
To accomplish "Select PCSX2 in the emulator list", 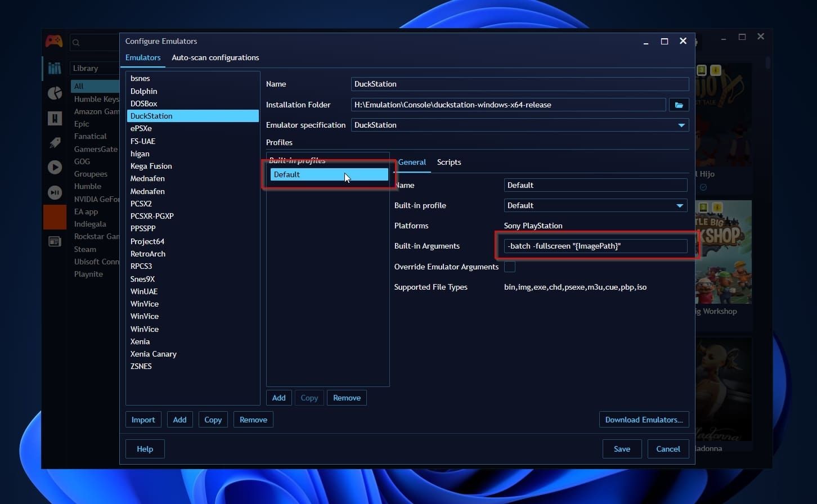I will click(193, 204).
